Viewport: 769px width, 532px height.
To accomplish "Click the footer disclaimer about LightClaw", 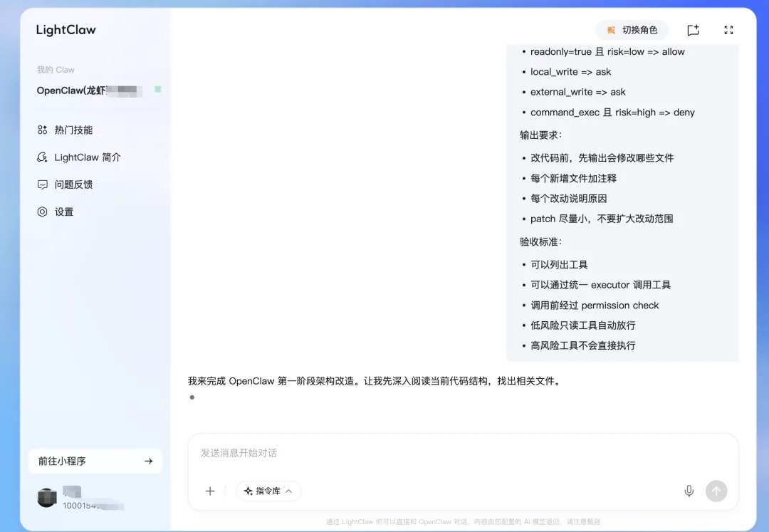I will click(463, 522).
